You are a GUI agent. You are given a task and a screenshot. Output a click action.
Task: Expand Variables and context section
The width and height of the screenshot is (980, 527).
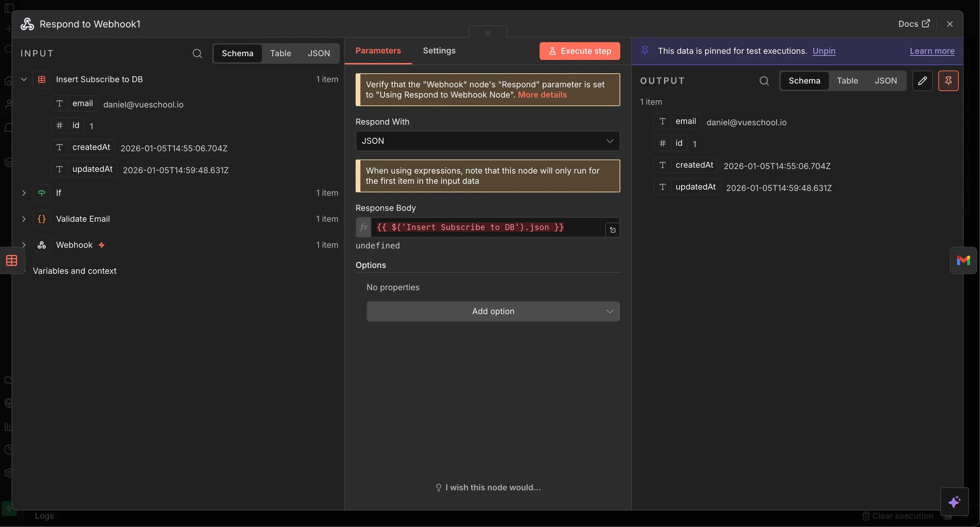tap(24, 271)
